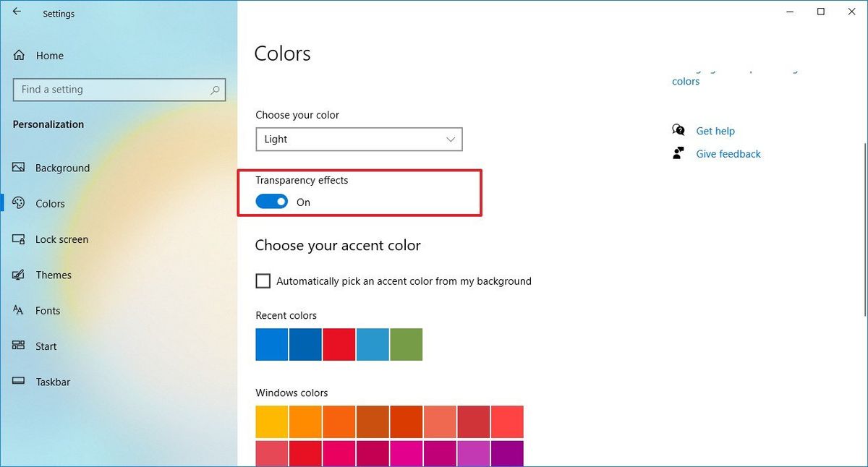Click inside the Find a setting search box
The image size is (868, 467).
116,90
